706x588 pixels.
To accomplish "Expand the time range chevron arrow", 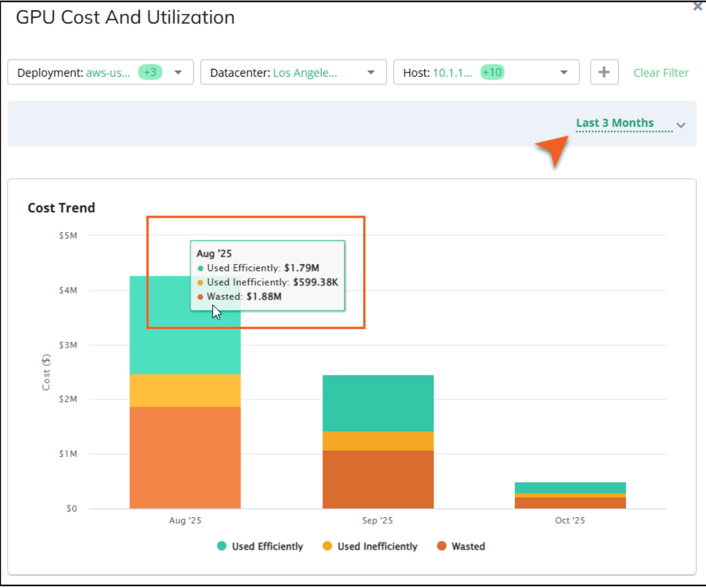I will (x=681, y=125).
